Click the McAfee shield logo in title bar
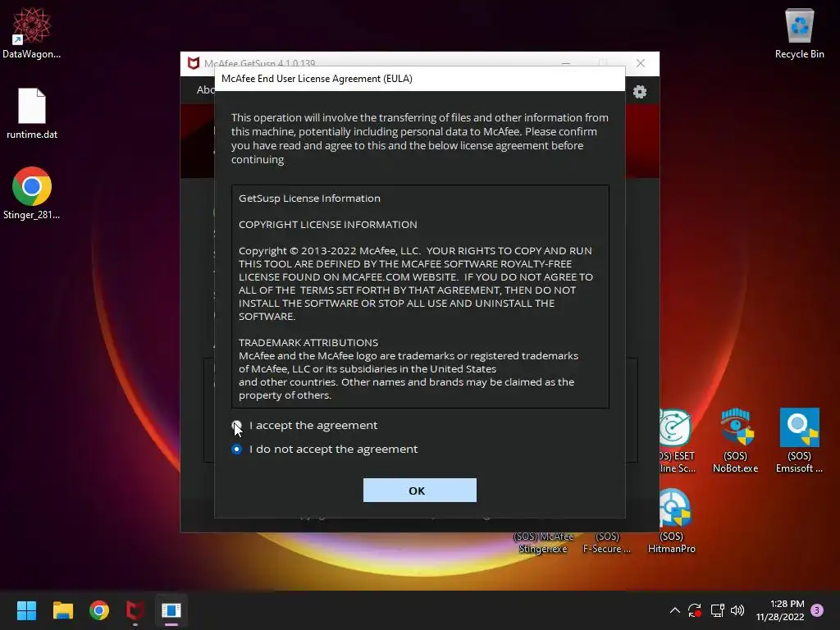Image resolution: width=840 pixels, height=630 pixels. (194, 63)
